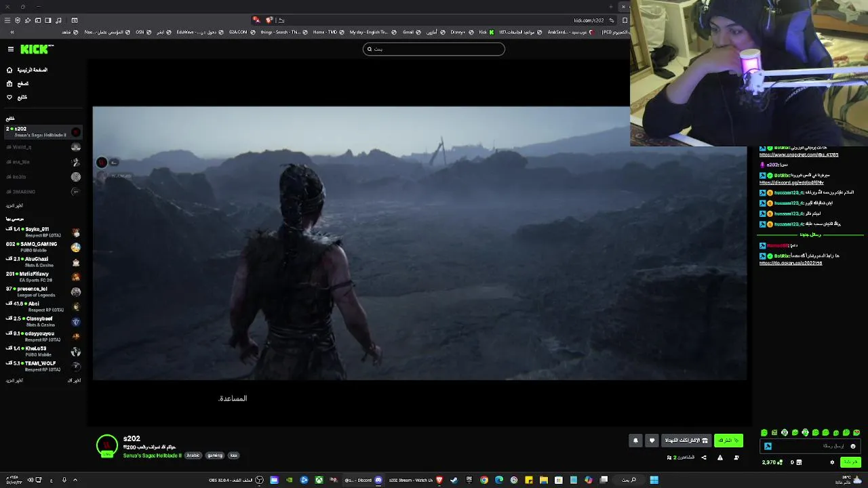Toggle the channel notification bell

pyautogui.click(x=635, y=441)
